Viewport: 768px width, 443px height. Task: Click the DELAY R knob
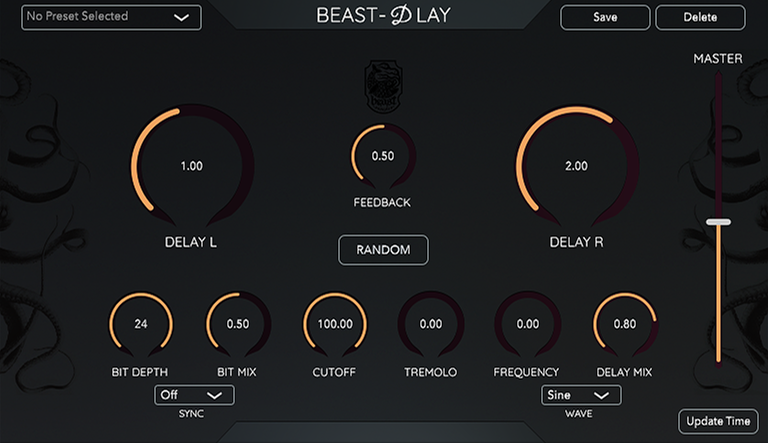point(576,166)
